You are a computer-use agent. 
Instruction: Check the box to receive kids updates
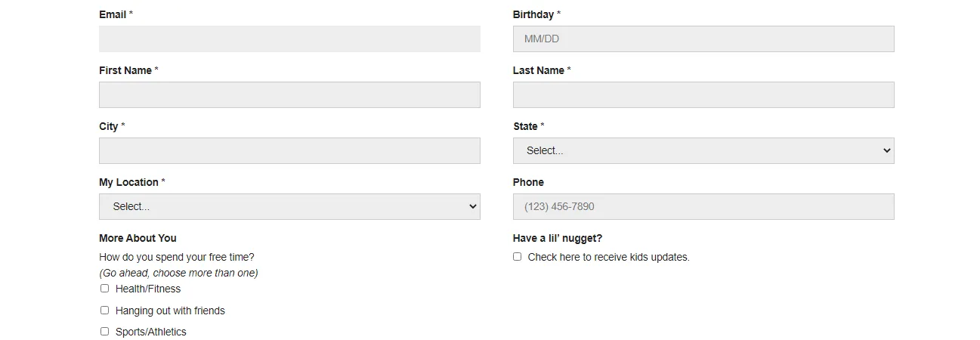click(x=518, y=257)
